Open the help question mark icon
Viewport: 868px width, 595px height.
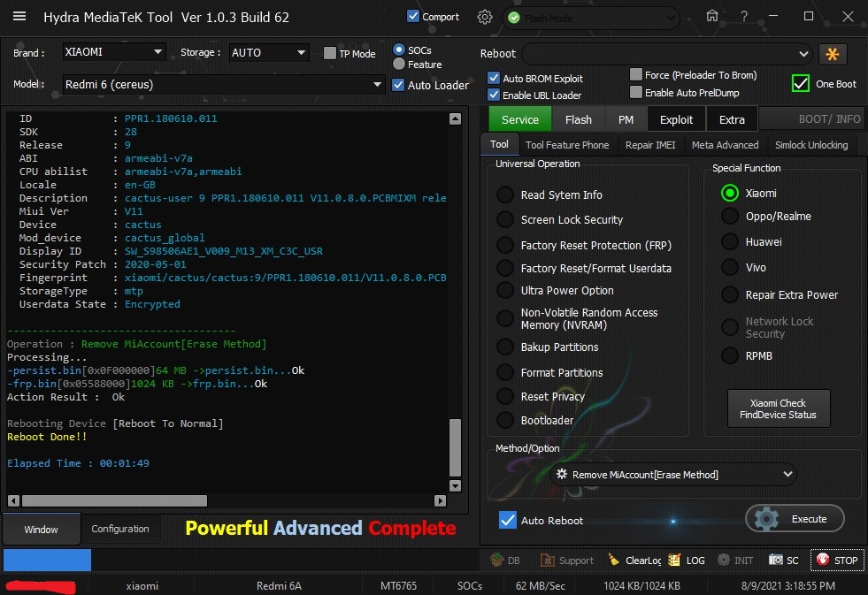744,17
